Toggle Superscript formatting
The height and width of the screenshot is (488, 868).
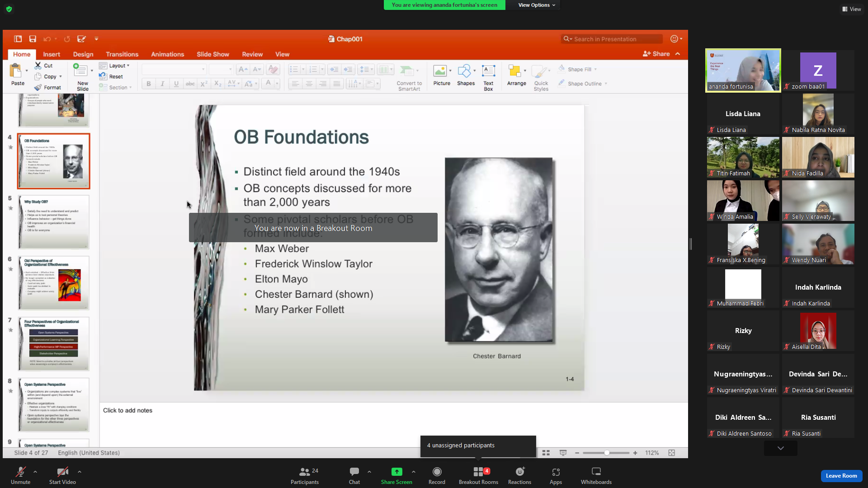[204, 84]
